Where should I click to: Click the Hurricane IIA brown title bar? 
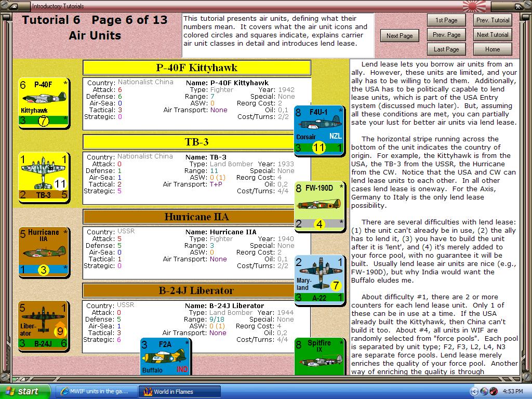tap(189, 217)
